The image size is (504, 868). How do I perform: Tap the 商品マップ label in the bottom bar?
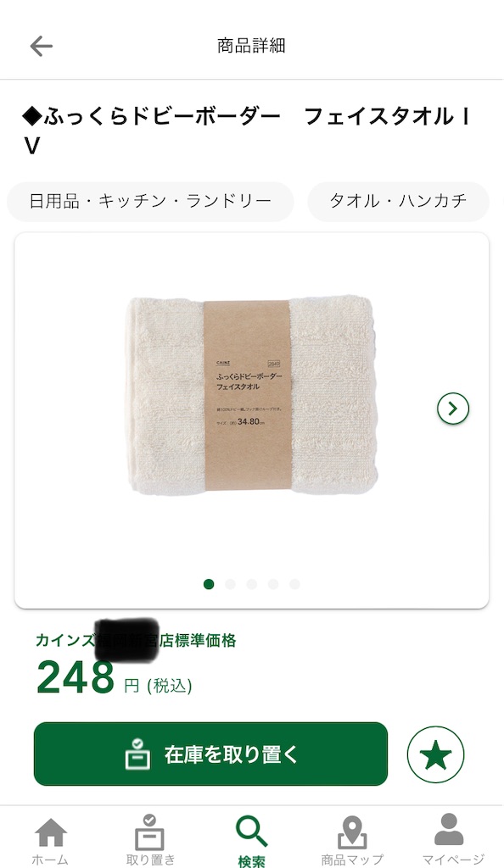[x=352, y=860]
